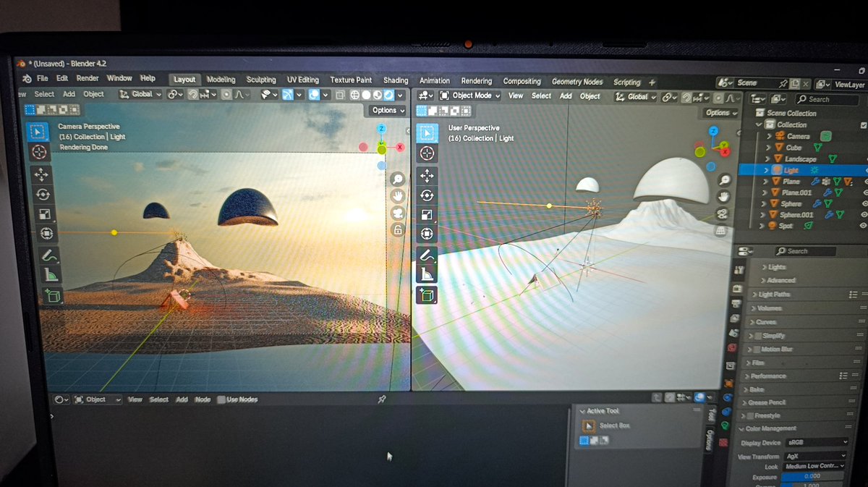Open the File menu
The image size is (868, 487).
(x=43, y=78)
